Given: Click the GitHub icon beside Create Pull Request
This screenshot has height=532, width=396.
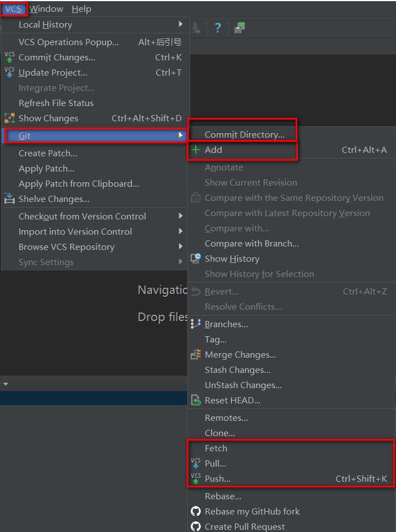Looking at the screenshot, I should (196, 526).
